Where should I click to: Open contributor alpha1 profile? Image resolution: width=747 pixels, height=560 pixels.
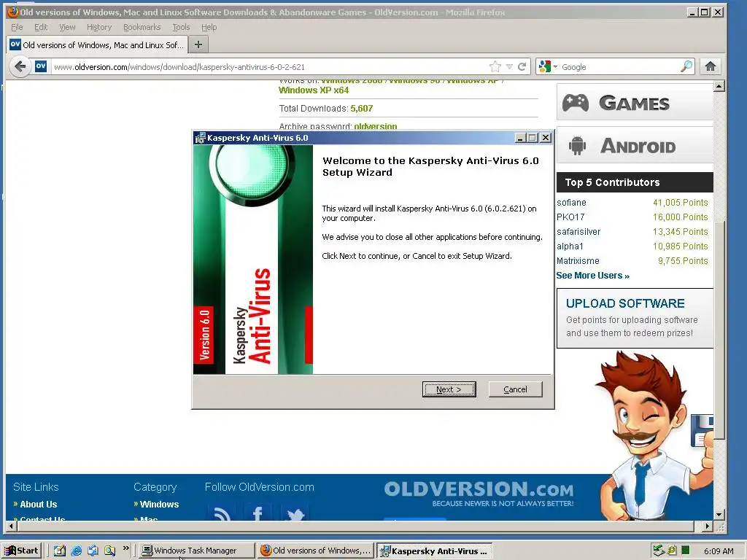tap(570, 246)
